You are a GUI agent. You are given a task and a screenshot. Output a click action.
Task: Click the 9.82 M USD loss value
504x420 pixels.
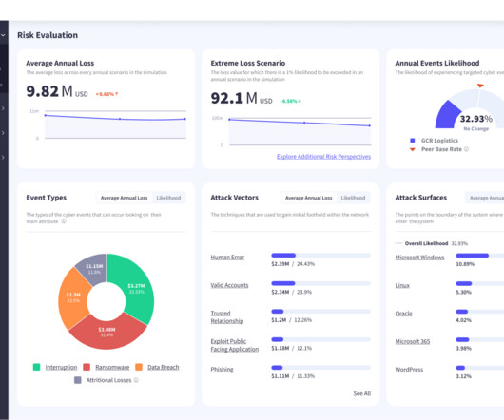coord(57,91)
